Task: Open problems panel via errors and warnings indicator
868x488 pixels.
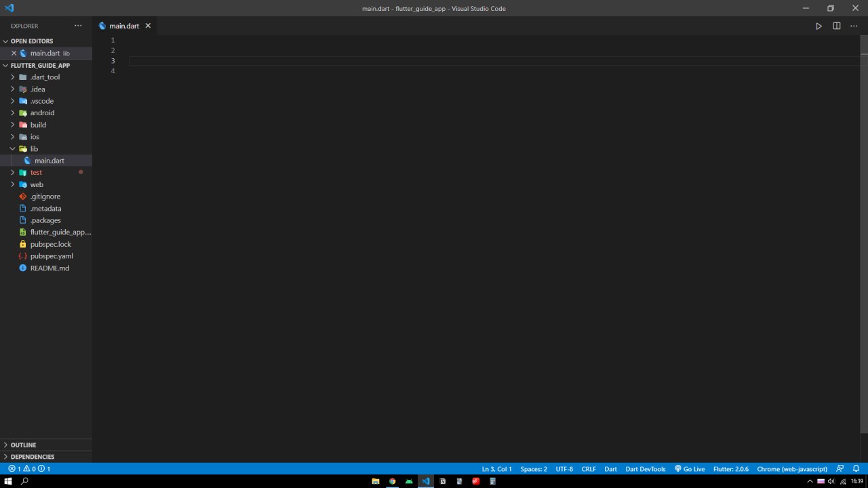Action: tap(29, 469)
